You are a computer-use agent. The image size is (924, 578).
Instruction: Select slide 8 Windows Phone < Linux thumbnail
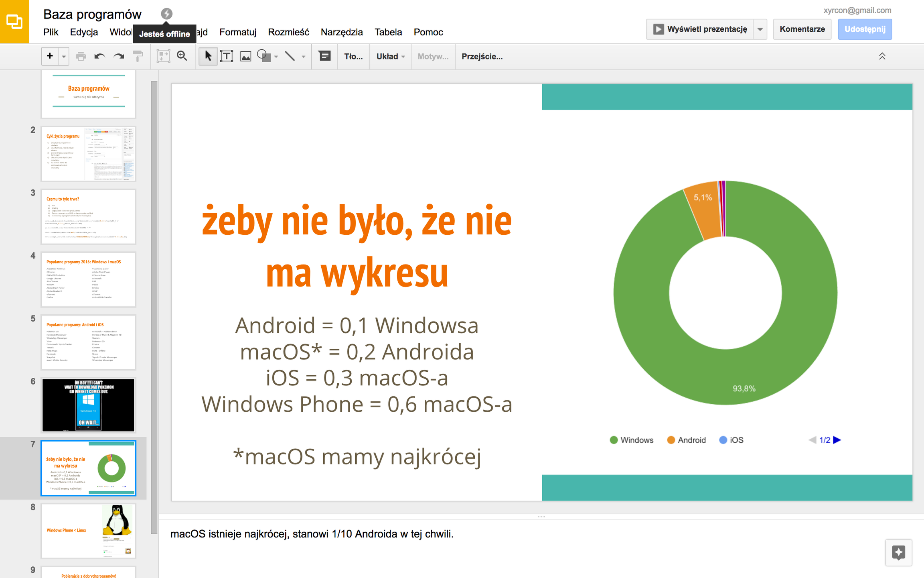(x=89, y=531)
